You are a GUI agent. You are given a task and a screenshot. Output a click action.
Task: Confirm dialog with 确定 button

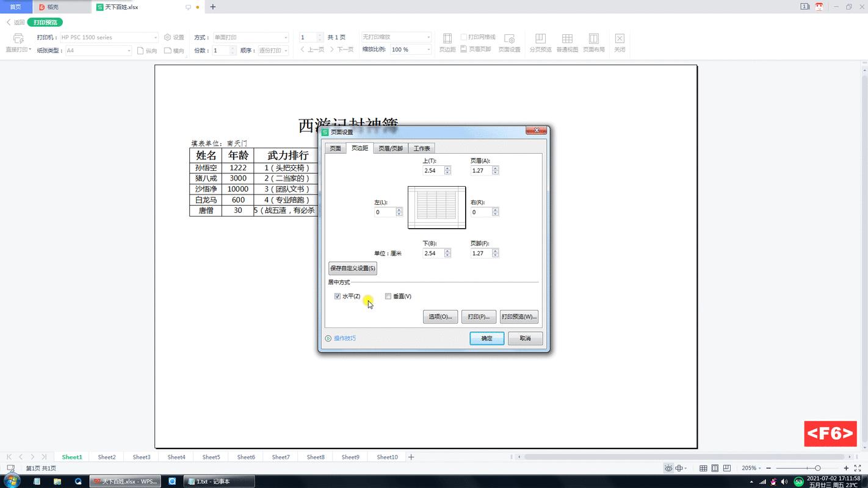pyautogui.click(x=487, y=339)
